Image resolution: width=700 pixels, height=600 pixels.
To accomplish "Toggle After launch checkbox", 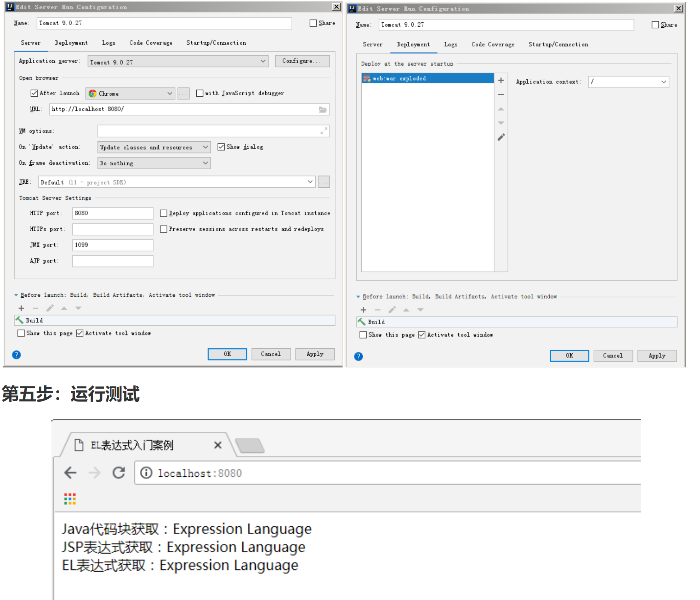I will point(34,93).
